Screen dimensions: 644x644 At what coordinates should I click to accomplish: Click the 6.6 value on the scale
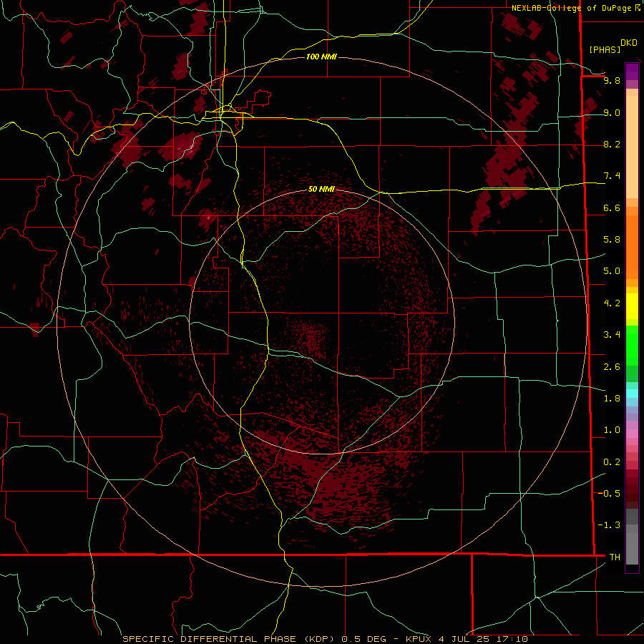point(612,208)
